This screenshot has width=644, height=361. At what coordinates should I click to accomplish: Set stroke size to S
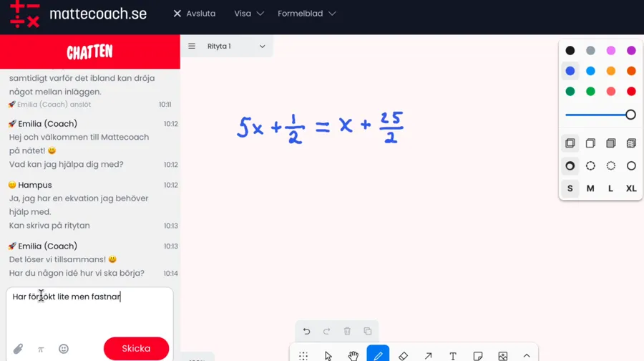[570, 188]
